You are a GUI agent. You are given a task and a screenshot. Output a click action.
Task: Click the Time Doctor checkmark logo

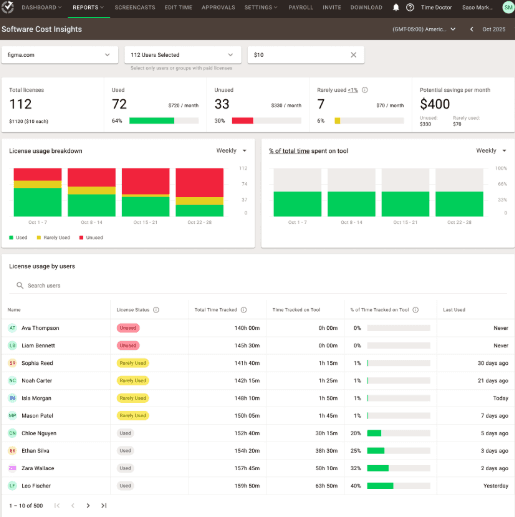[7, 7]
